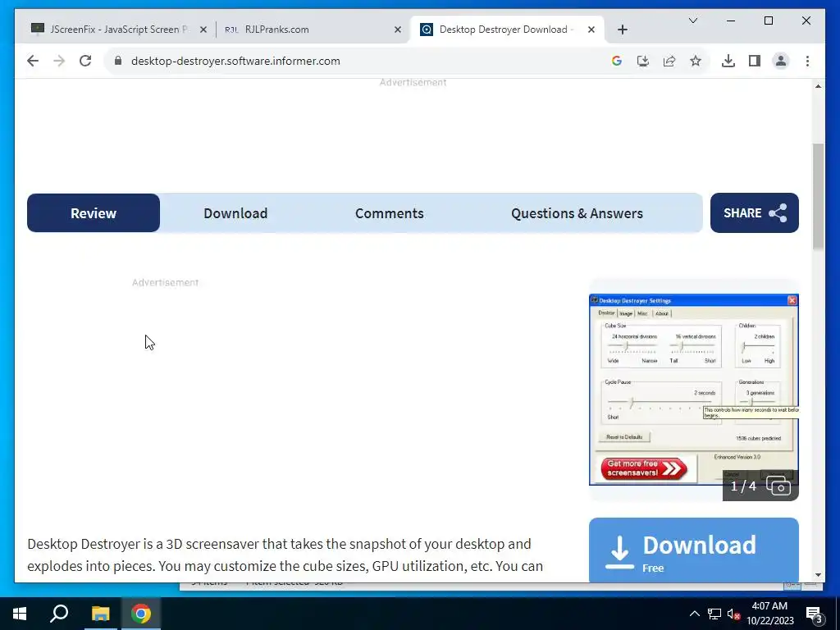Open notification center icon
840x630 pixels.
pyautogui.click(x=815, y=615)
